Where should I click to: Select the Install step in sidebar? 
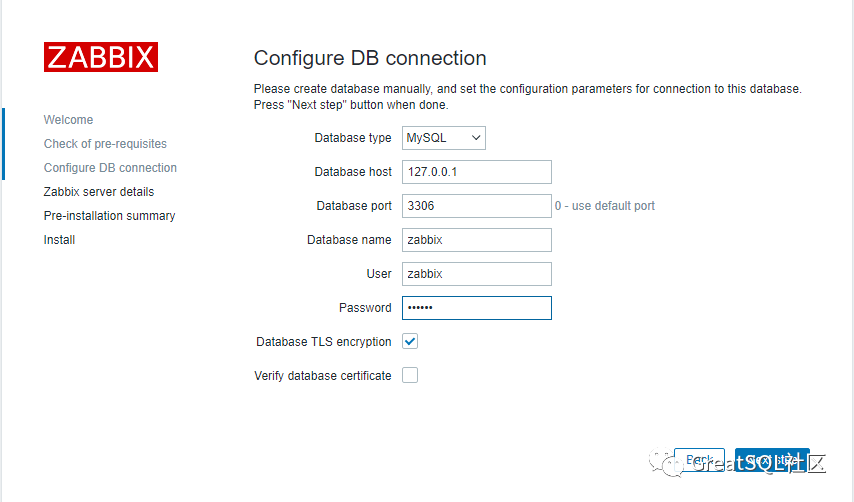pyautogui.click(x=59, y=240)
